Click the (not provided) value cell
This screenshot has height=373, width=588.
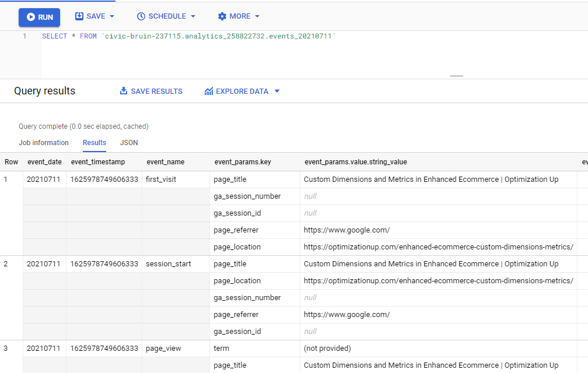[x=327, y=349]
